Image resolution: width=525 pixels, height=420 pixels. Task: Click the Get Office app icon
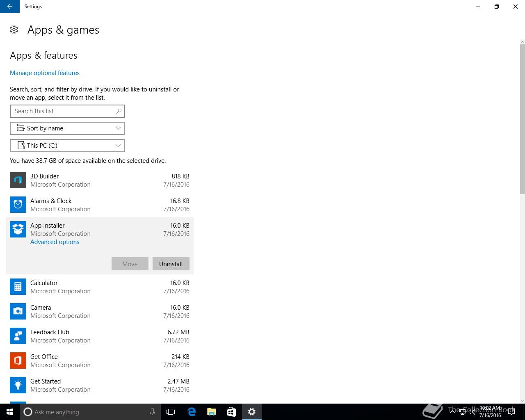(x=18, y=361)
